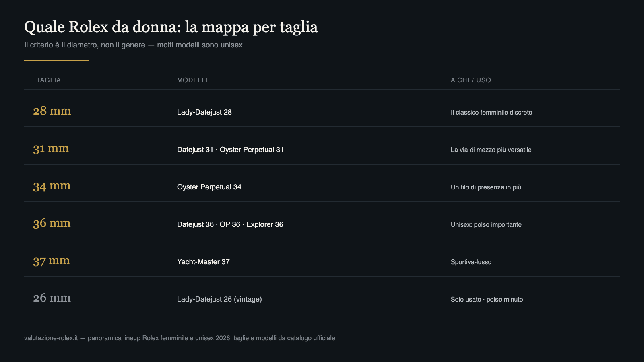This screenshot has height=362, width=644.
Task: Click 'Unisex: polso importante' description
Action: [x=486, y=224]
